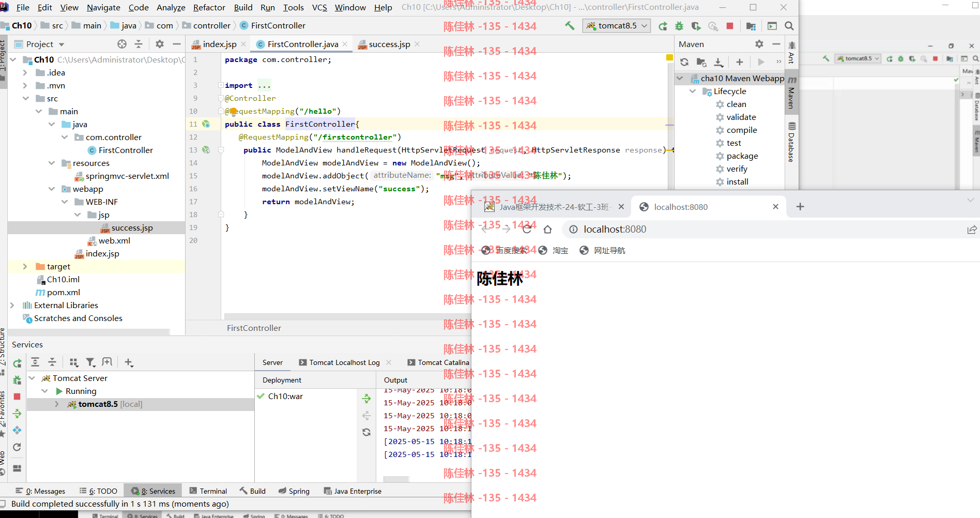Click Ch10:war deployment entry

click(285, 397)
